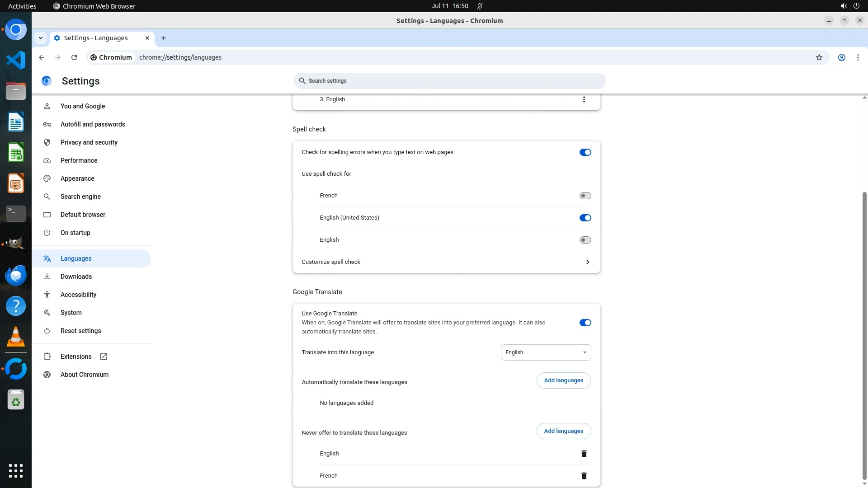Open the profile avatar icon

tap(841, 57)
